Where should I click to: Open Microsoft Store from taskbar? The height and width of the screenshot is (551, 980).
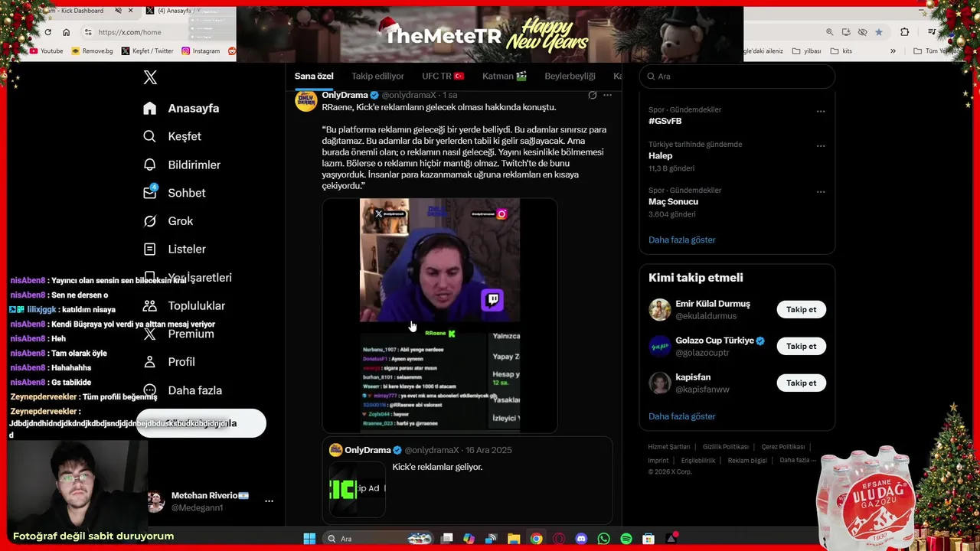pos(648,539)
